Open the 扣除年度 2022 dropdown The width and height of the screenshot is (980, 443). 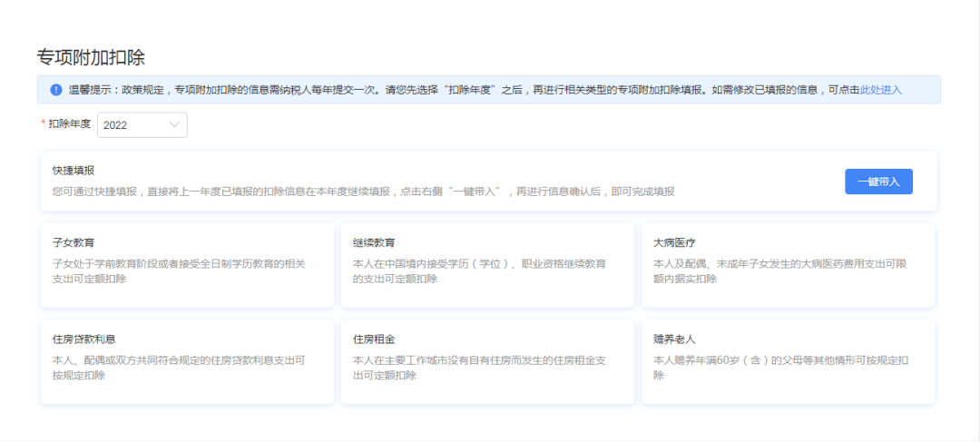142,125
